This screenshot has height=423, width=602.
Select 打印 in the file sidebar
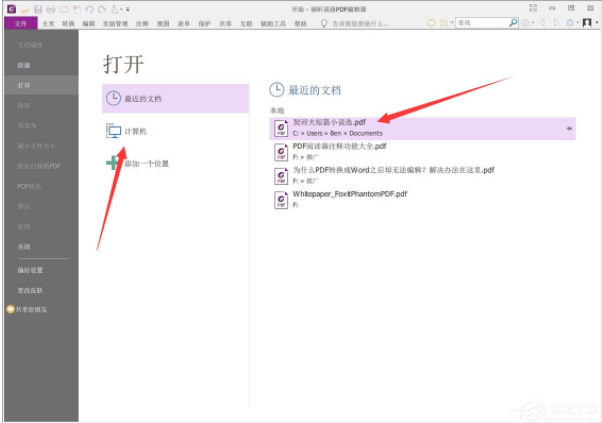coord(24,227)
